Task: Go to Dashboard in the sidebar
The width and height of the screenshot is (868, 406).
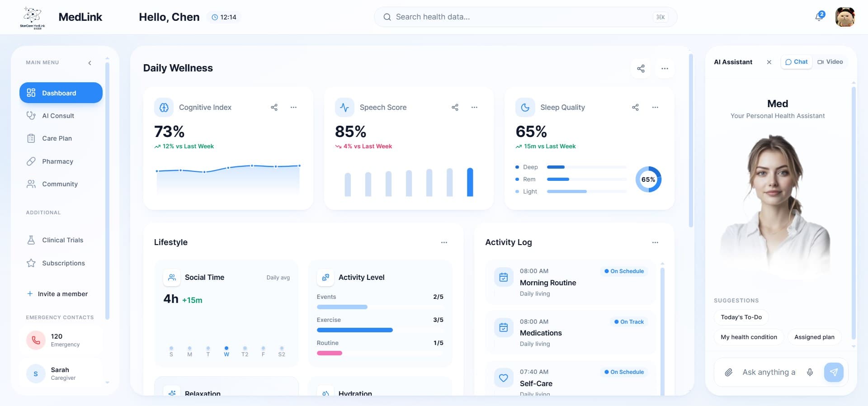Action: 61,93
